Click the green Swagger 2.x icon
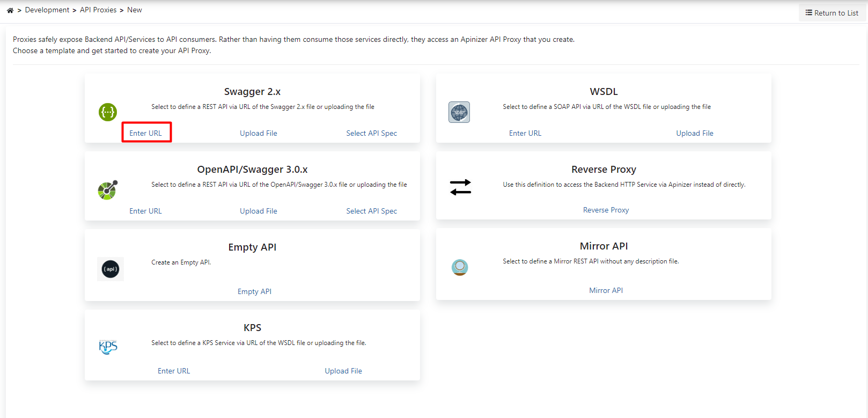 [108, 112]
